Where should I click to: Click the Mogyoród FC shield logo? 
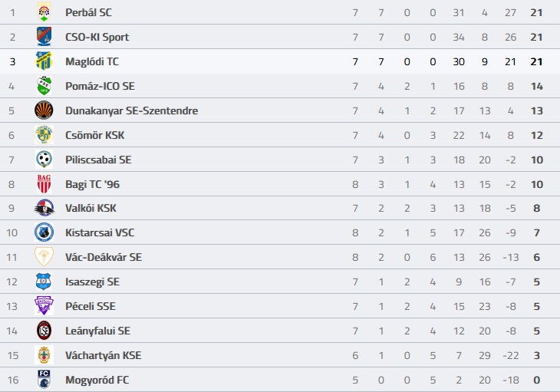pos(44,380)
